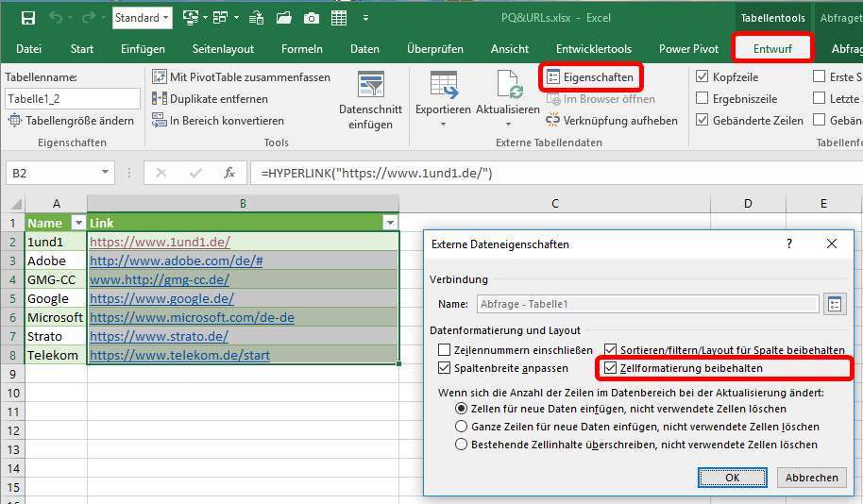Select Zellen für neue Daten einfügen radio
863x504 pixels.
point(461,409)
